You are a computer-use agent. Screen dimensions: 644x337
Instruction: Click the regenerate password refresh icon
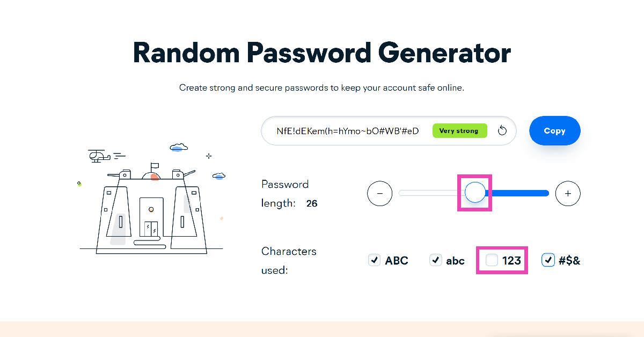(x=502, y=131)
